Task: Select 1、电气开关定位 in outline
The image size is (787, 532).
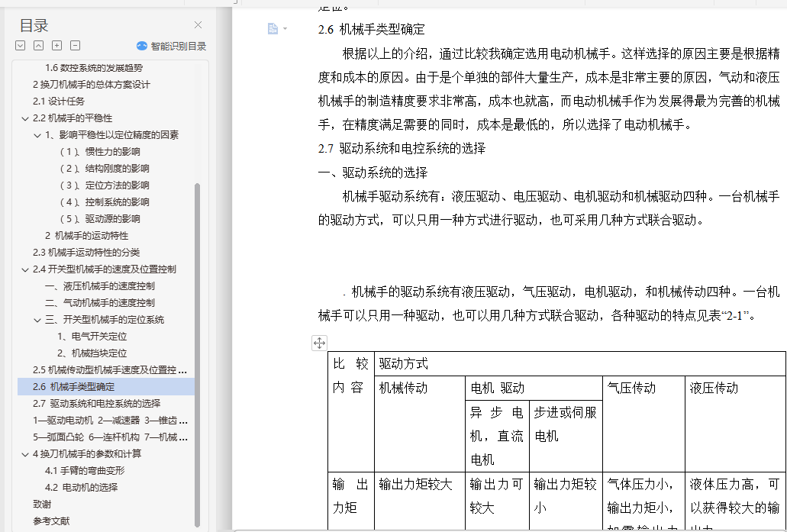Action: tap(92, 337)
